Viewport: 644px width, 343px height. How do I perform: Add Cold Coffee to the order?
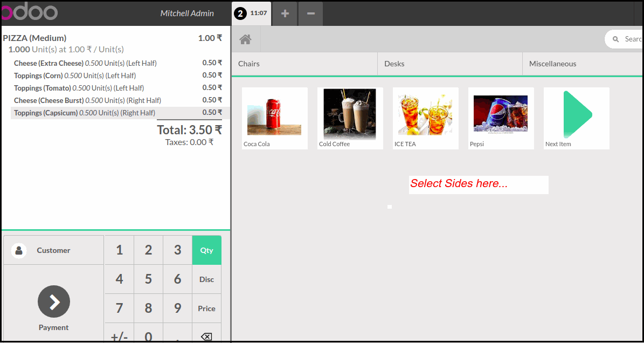tap(350, 118)
